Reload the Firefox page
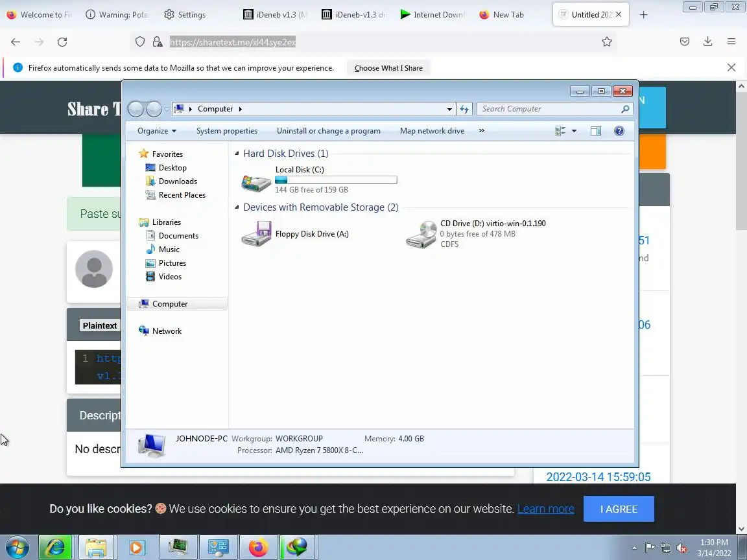747x560 pixels. click(62, 42)
